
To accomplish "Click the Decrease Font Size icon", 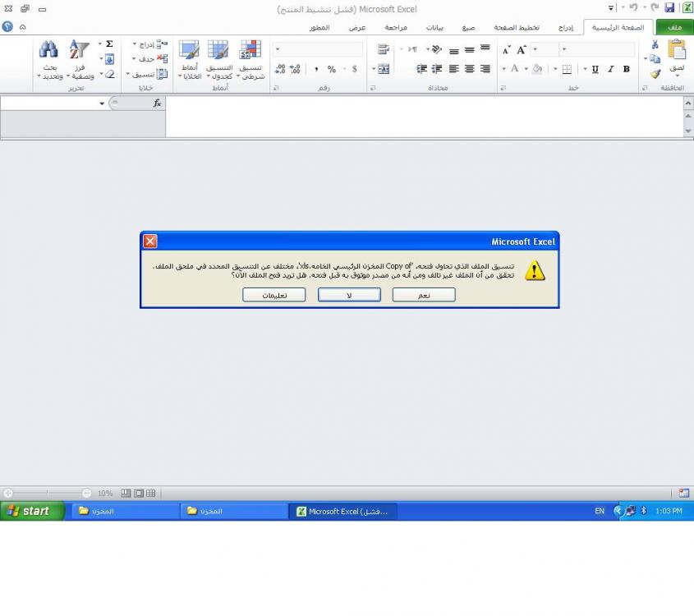I will point(507,50).
